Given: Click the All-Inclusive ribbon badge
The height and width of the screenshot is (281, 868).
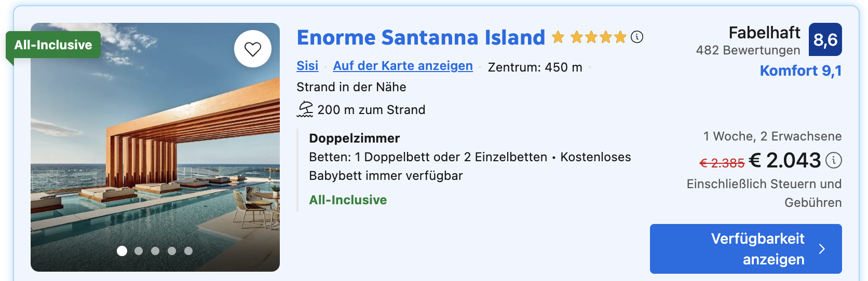Looking at the screenshot, I should click(53, 45).
